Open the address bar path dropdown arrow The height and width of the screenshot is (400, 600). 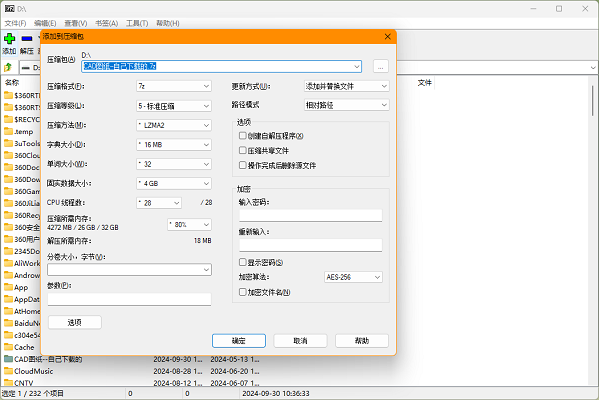tap(593, 68)
